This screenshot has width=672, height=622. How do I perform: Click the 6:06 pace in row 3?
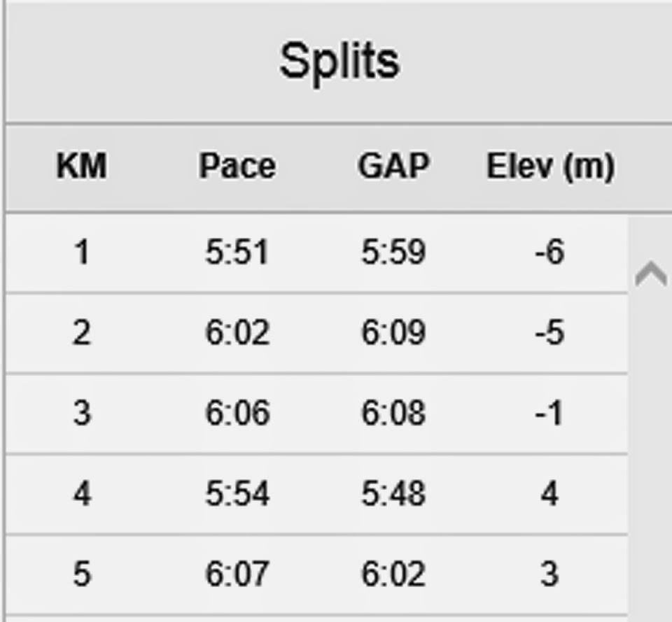(237, 414)
